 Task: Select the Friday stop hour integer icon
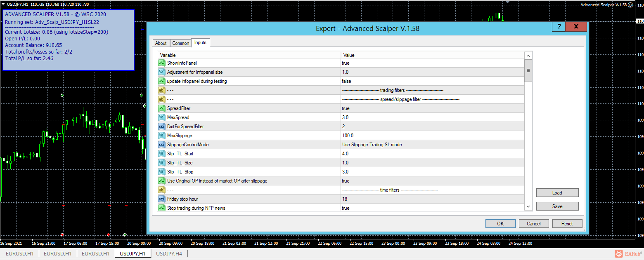[x=162, y=199]
